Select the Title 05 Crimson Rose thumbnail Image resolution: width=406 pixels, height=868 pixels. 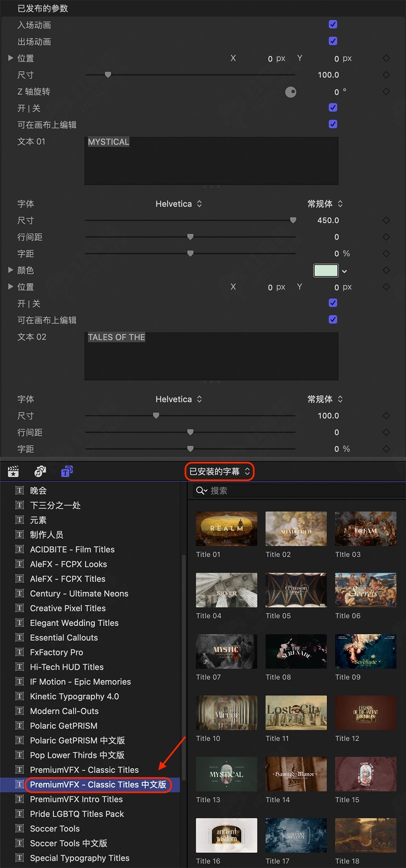coord(296,590)
